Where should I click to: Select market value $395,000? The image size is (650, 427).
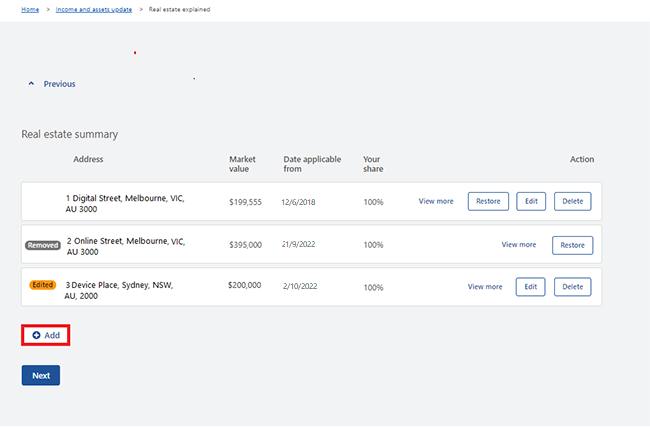click(245, 245)
